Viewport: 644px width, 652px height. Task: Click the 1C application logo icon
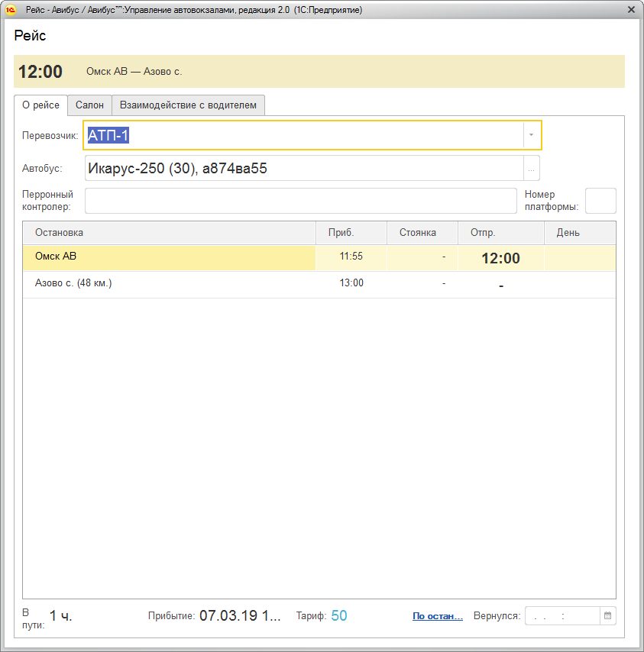(x=10, y=10)
